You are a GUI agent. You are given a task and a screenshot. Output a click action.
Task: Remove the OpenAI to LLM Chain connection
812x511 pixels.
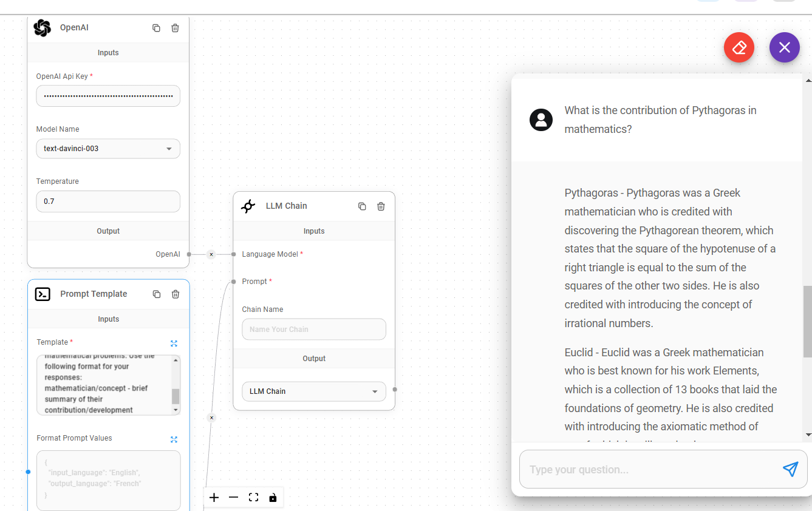(x=211, y=254)
